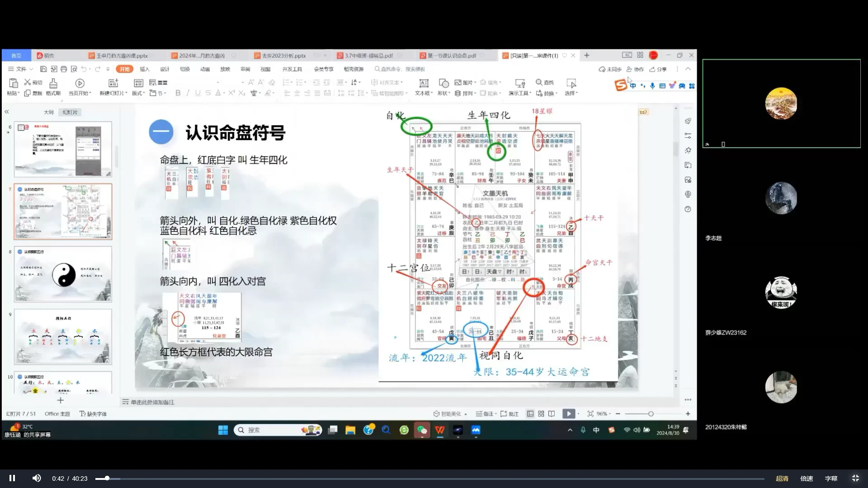
Task: Pause the video playback
Action: coord(12,478)
